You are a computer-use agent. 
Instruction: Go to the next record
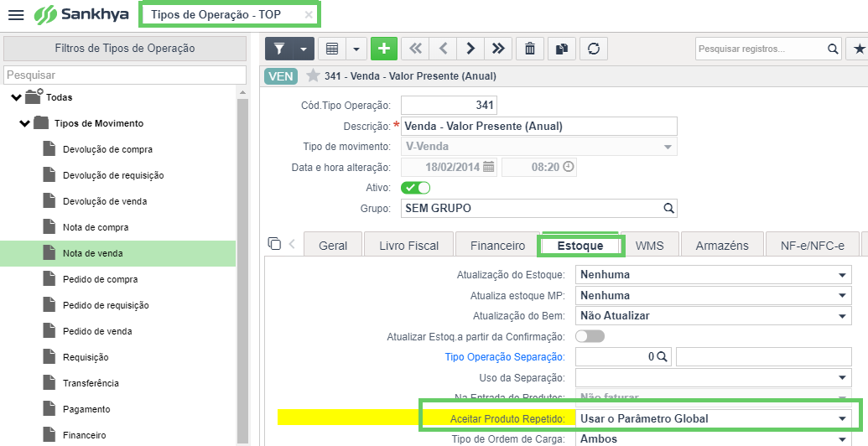coord(470,49)
